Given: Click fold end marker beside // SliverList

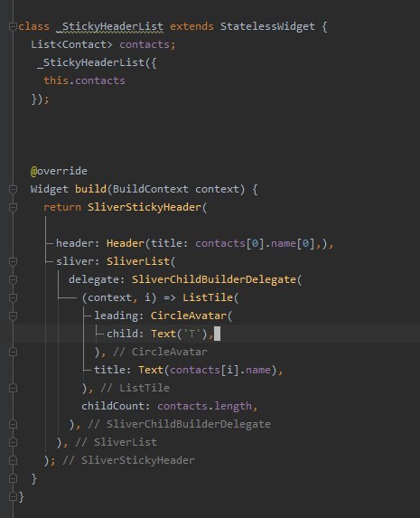Looking at the screenshot, I should pyautogui.click(x=13, y=442).
